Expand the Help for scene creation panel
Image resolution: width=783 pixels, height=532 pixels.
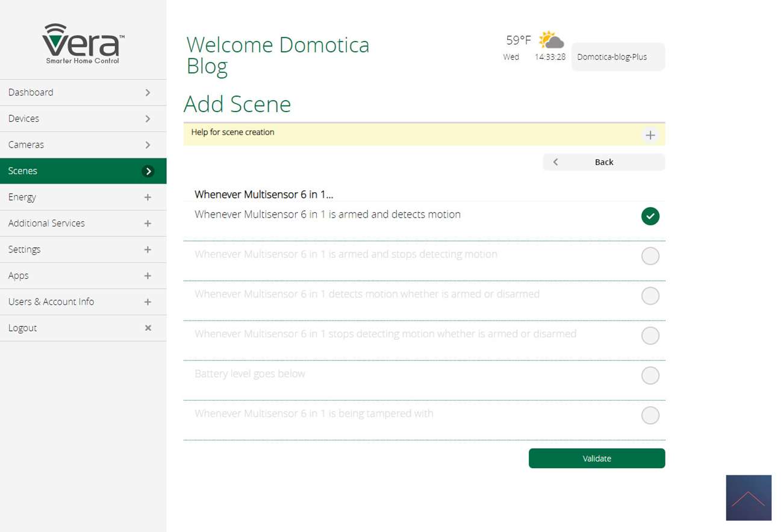pos(650,135)
